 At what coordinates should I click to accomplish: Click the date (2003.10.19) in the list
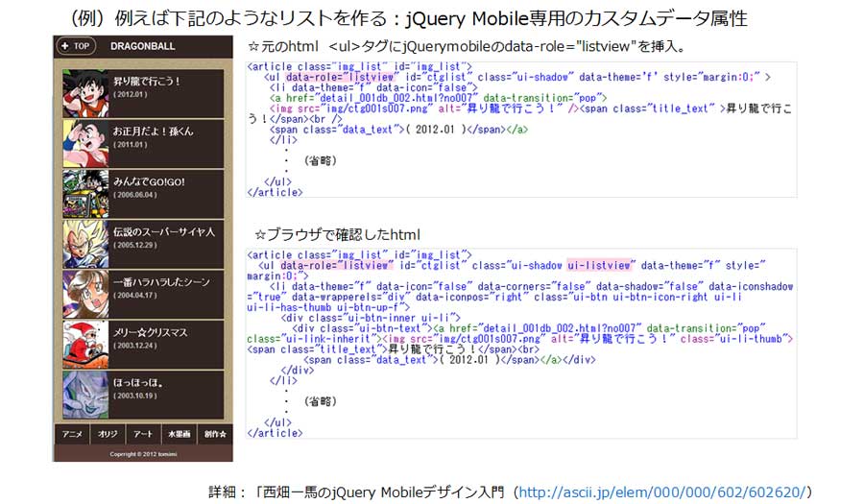click(135, 396)
